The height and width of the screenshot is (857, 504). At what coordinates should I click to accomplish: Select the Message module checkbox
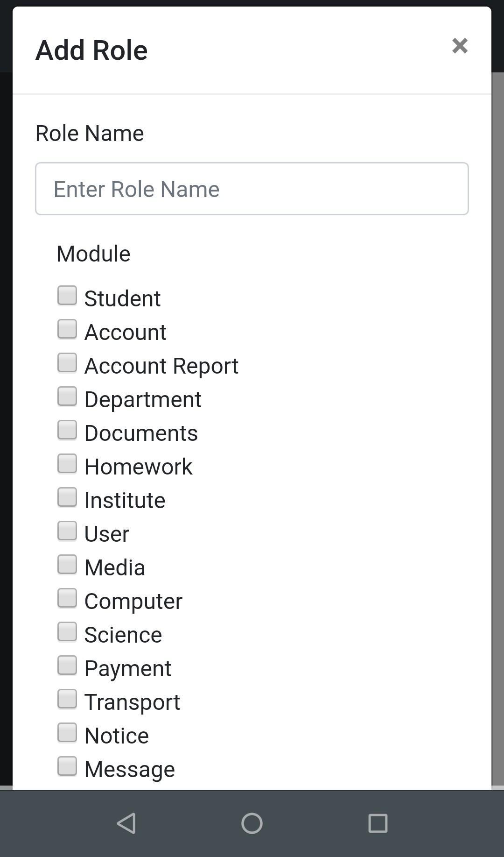67,766
